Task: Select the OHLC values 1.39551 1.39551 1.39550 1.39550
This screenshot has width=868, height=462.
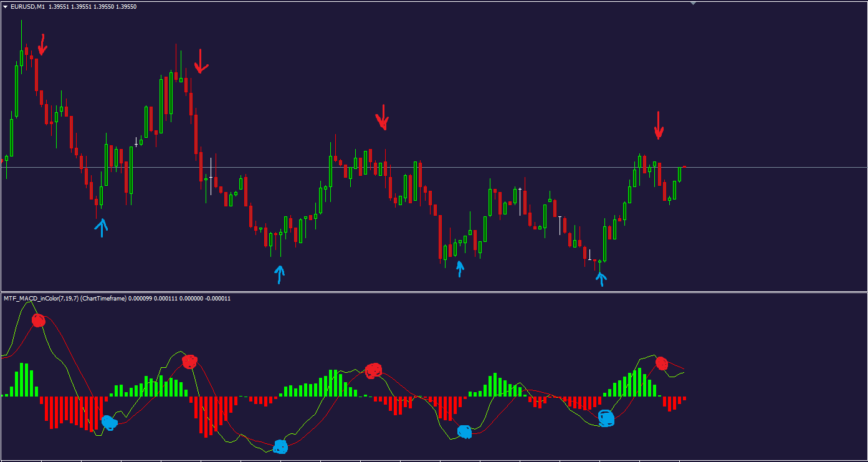Action: click(x=93, y=7)
